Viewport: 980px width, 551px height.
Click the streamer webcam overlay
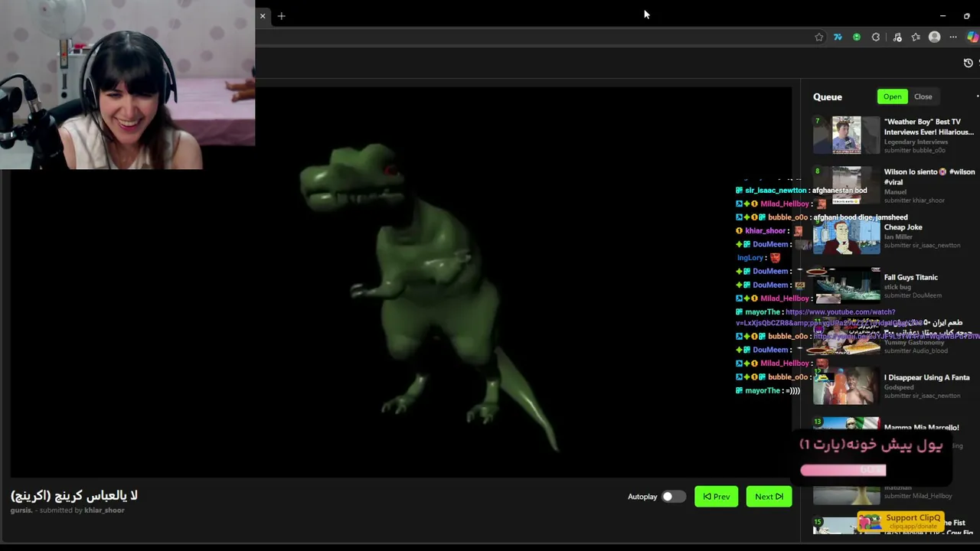click(x=127, y=84)
